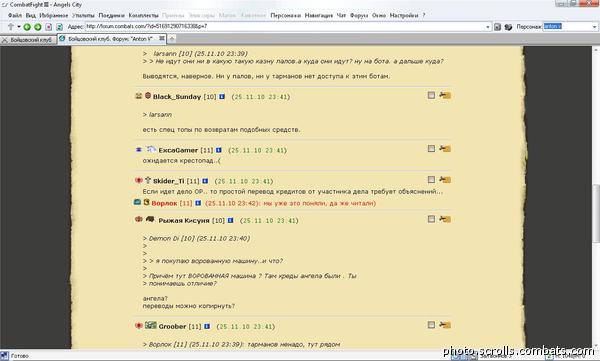Open ExcaGamer's profile name link

[178, 150]
